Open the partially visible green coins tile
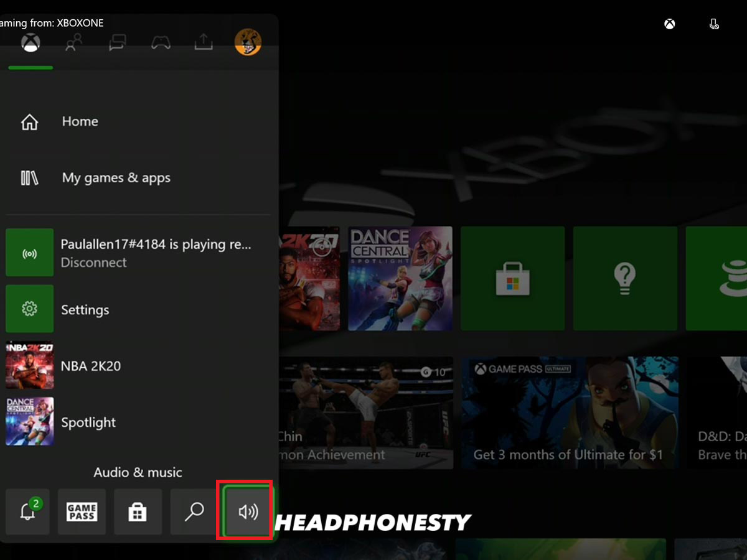This screenshot has height=560, width=747. click(x=716, y=279)
